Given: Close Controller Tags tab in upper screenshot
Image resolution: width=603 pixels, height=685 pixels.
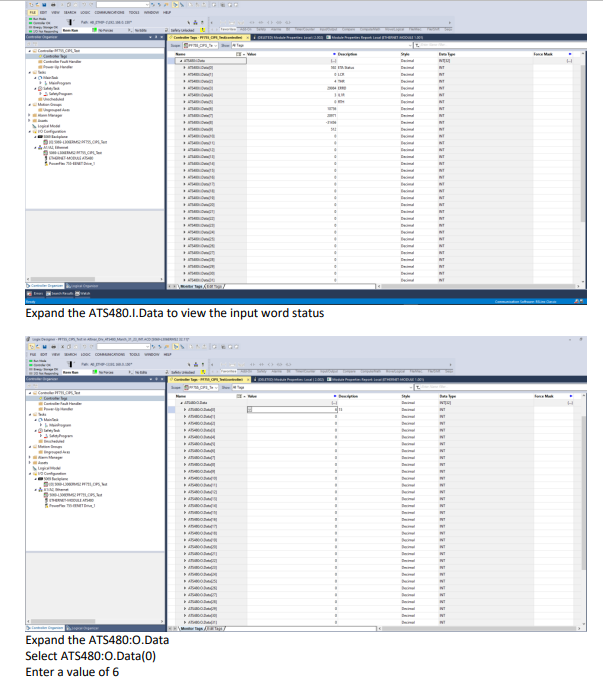Looking at the screenshot, I should point(248,38).
